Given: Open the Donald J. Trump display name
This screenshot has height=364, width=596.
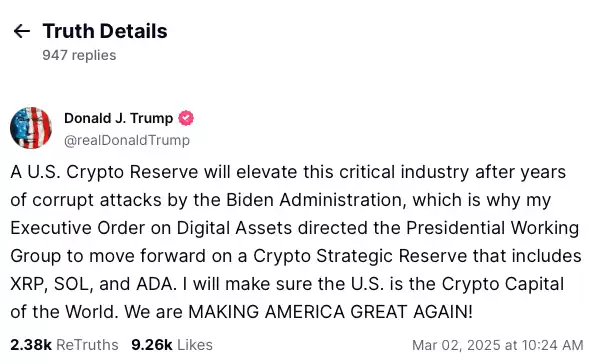Looking at the screenshot, I should tap(118, 118).
